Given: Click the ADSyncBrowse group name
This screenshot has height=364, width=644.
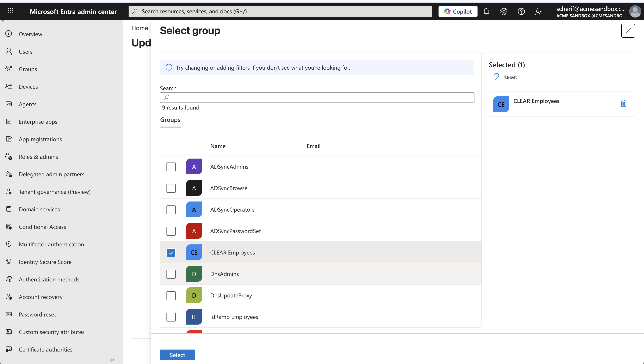Looking at the screenshot, I should 229,188.
